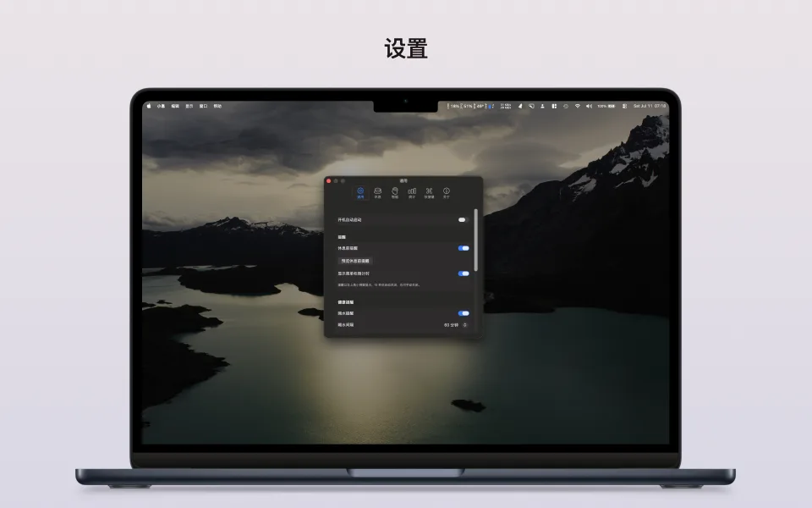
Task: Select the General gear tab icon
Action: [x=360, y=193]
